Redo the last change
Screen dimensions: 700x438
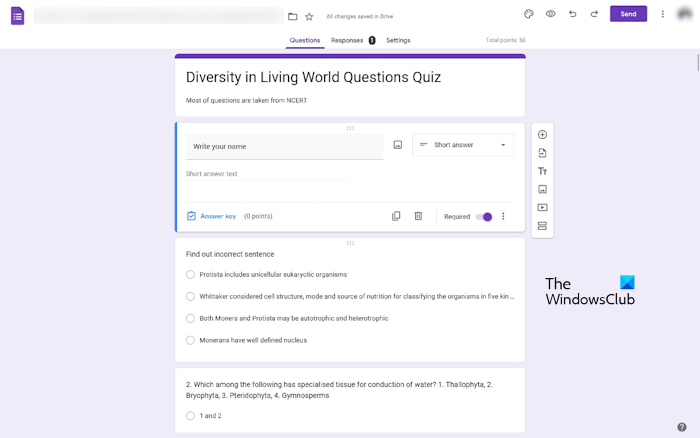(594, 14)
